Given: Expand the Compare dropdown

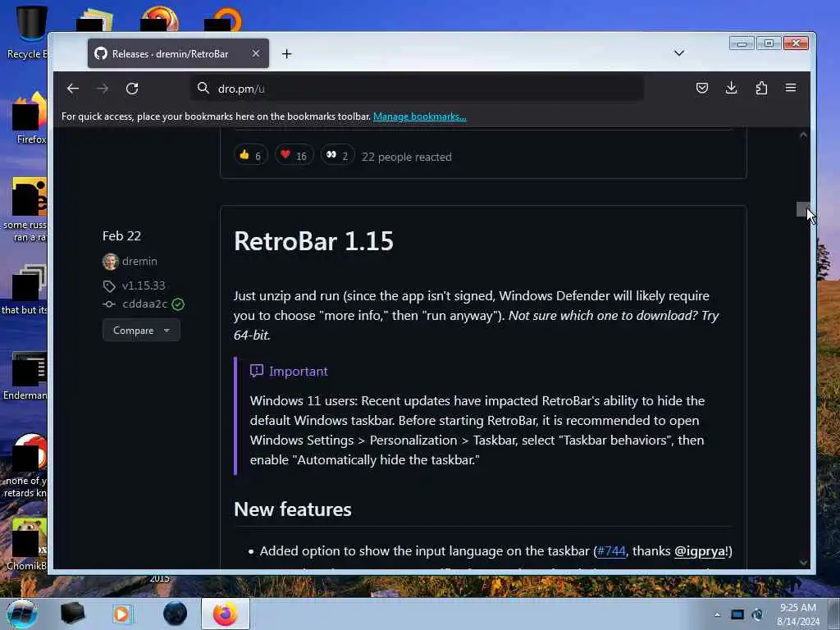Looking at the screenshot, I should 141,330.
